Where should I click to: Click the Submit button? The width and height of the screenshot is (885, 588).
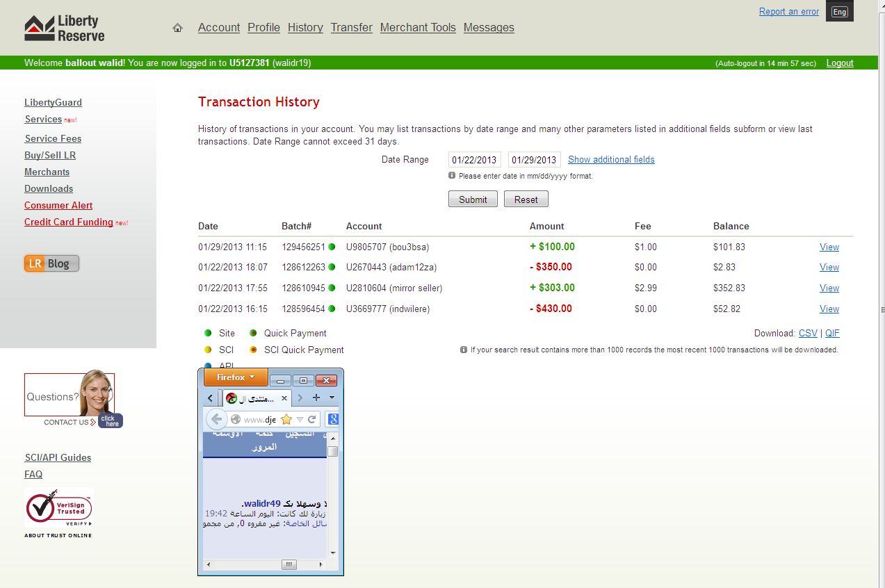point(473,199)
